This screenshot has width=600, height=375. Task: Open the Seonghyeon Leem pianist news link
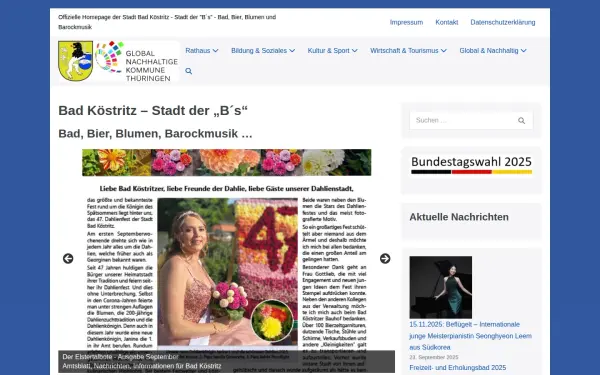tap(470, 336)
